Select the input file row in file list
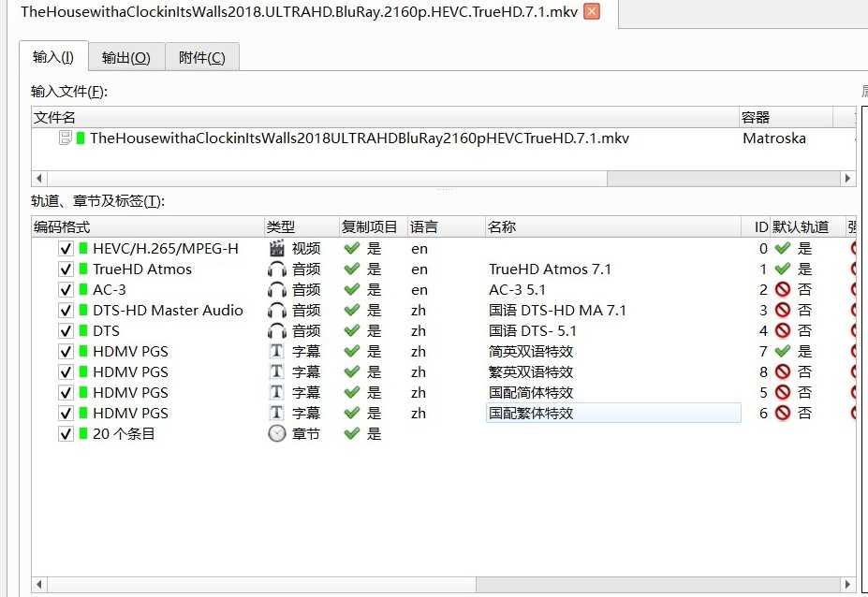The height and width of the screenshot is (597, 868). pyautogui.click(x=443, y=138)
